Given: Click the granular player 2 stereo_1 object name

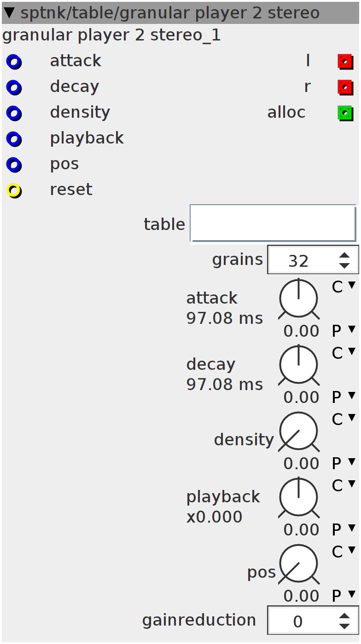Looking at the screenshot, I should coord(111,35).
